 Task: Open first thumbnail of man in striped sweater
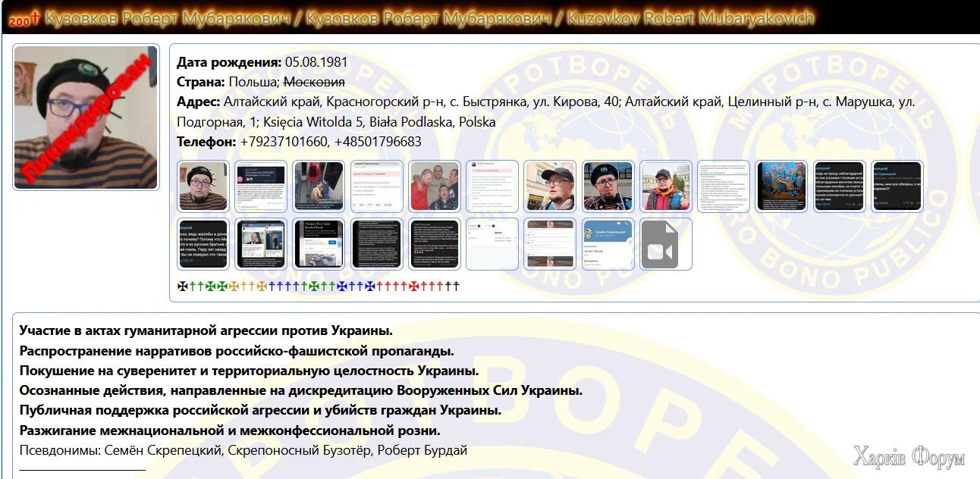pyautogui.click(x=203, y=186)
